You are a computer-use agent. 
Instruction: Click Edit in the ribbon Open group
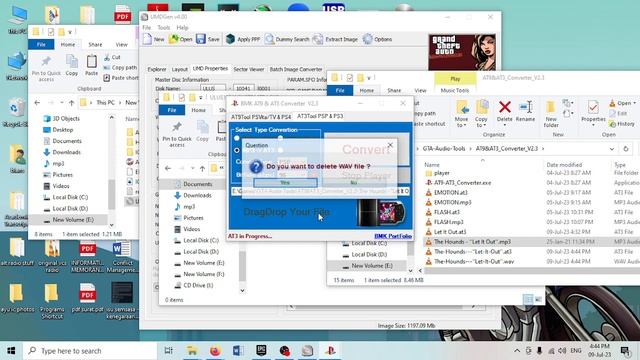click(618, 113)
